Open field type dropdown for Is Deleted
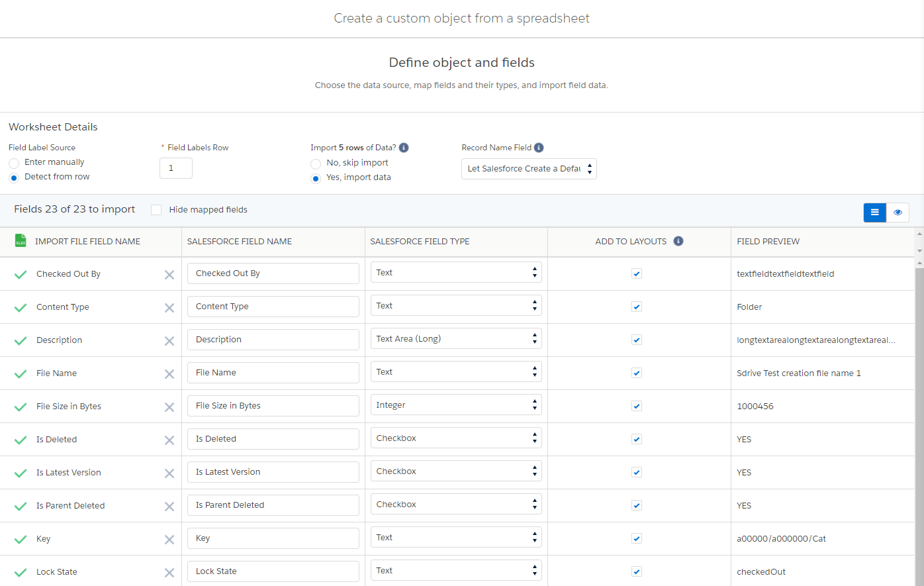This screenshot has height=586, width=924. click(x=456, y=438)
